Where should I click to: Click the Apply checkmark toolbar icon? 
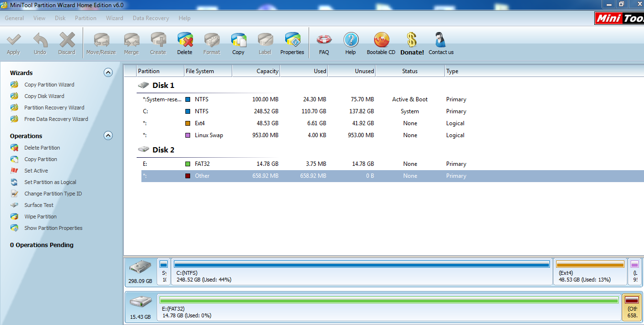click(13, 40)
